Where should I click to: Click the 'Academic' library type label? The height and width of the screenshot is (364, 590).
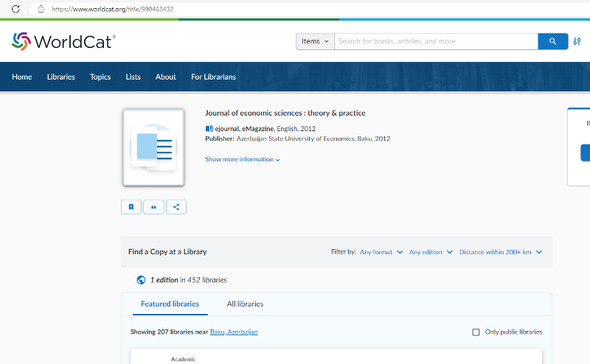tap(183, 360)
